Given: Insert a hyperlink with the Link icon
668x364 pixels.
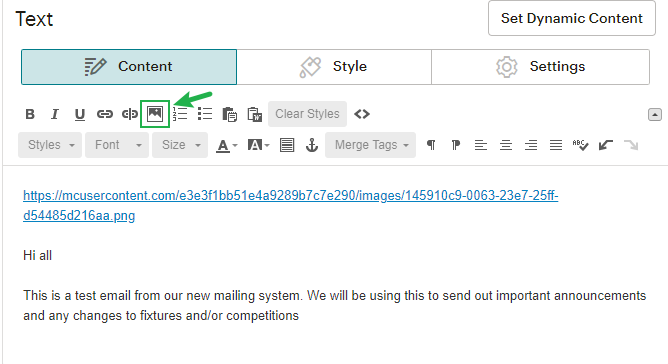Looking at the screenshot, I should (104, 114).
